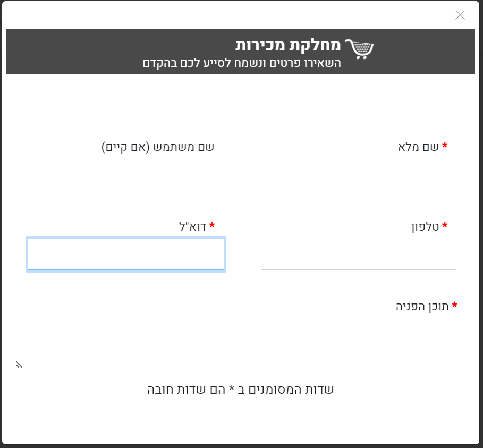Click the red asterisk beside טלפון
Viewport: 483px width, 448px height.
[445, 223]
